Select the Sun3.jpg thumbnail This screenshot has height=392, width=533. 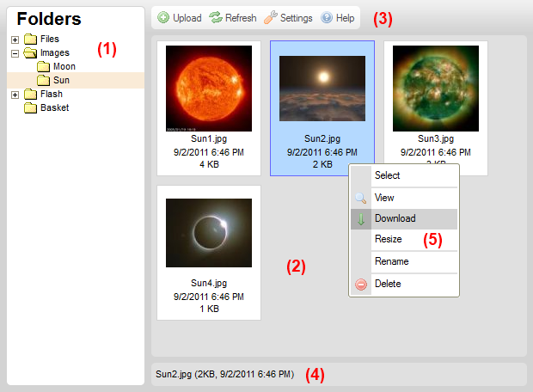pos(435,89)
